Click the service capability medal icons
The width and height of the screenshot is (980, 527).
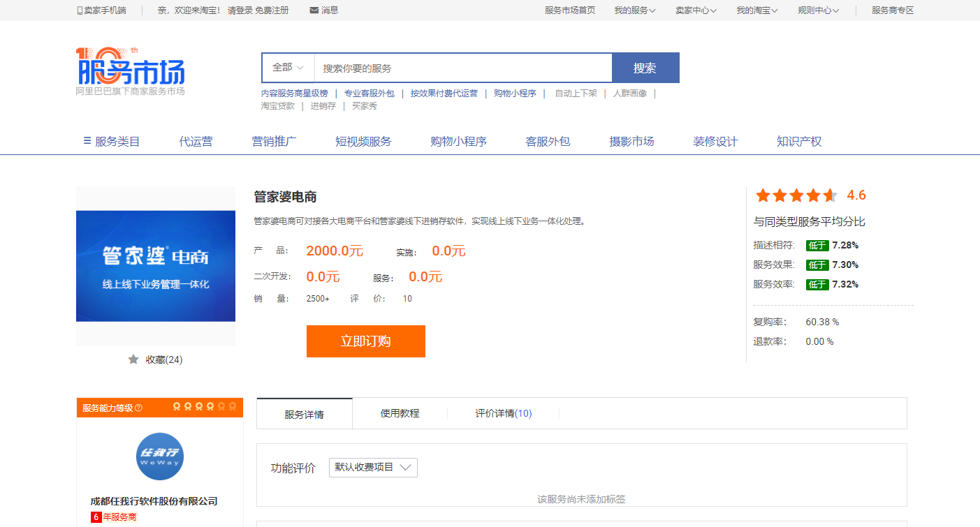205,407
